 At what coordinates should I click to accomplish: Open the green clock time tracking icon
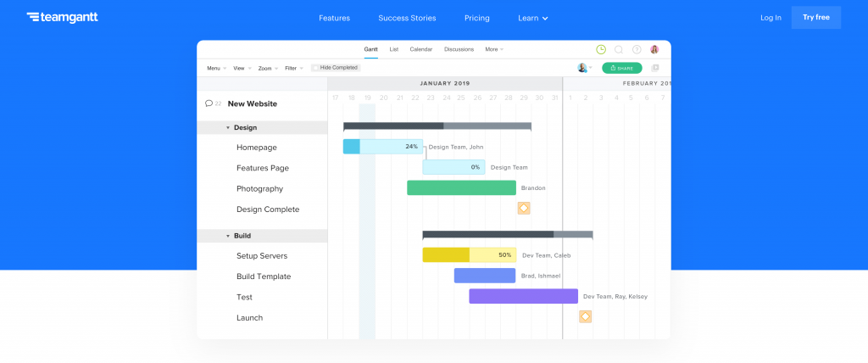601,49
